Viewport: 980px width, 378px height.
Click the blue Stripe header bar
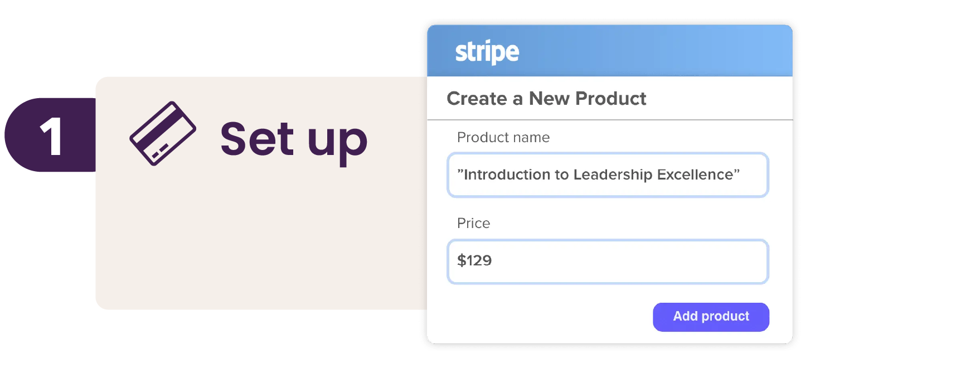coord(641,51)
